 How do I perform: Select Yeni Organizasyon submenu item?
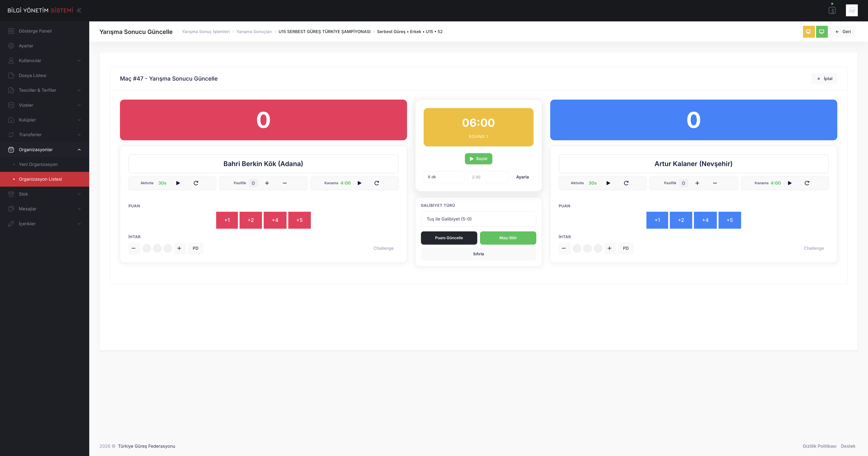coord(44,165)
